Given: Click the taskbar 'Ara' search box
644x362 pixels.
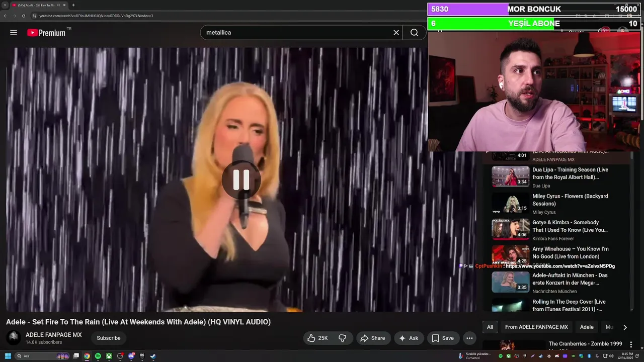Looking at the screenshot, I should click(x=42, y=356).
